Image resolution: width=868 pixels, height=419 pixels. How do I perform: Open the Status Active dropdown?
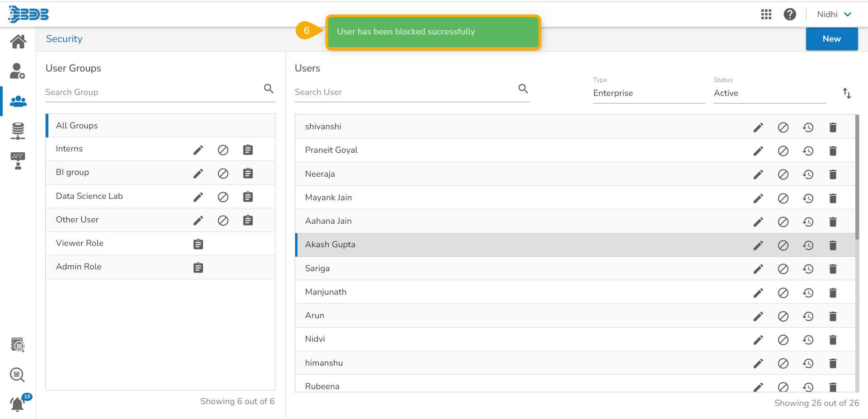769,93
